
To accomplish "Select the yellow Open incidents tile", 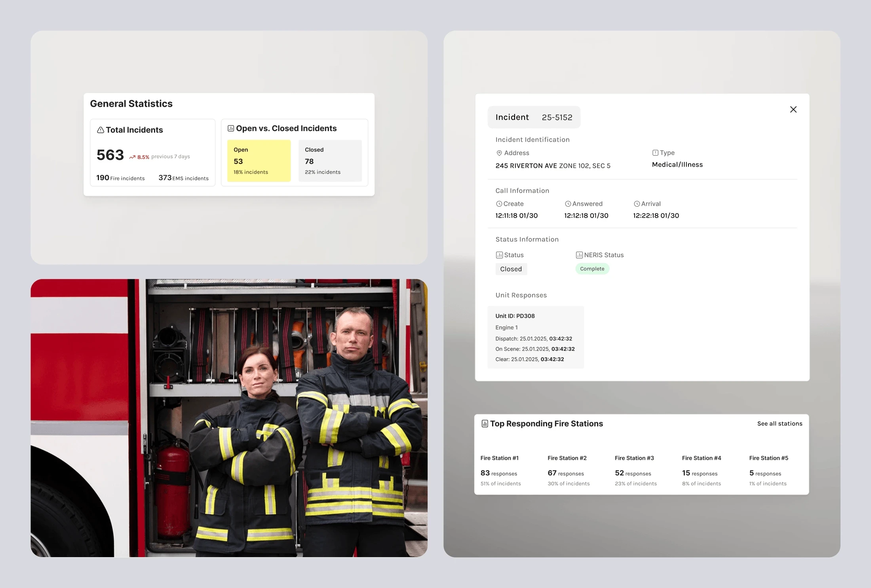I will click(x=259, y=161).
